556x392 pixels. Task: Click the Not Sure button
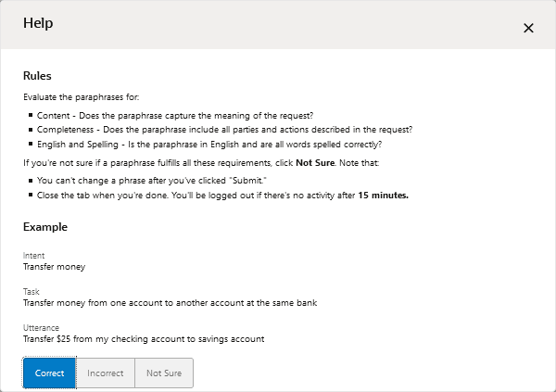164,373
